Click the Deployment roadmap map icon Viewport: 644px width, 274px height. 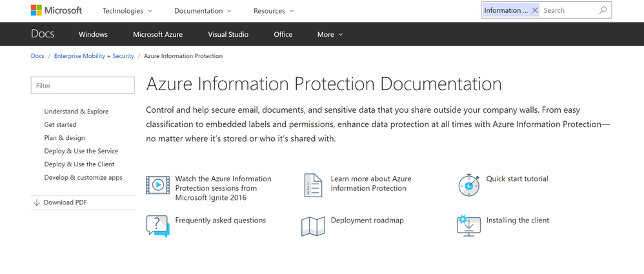point(313,226)
